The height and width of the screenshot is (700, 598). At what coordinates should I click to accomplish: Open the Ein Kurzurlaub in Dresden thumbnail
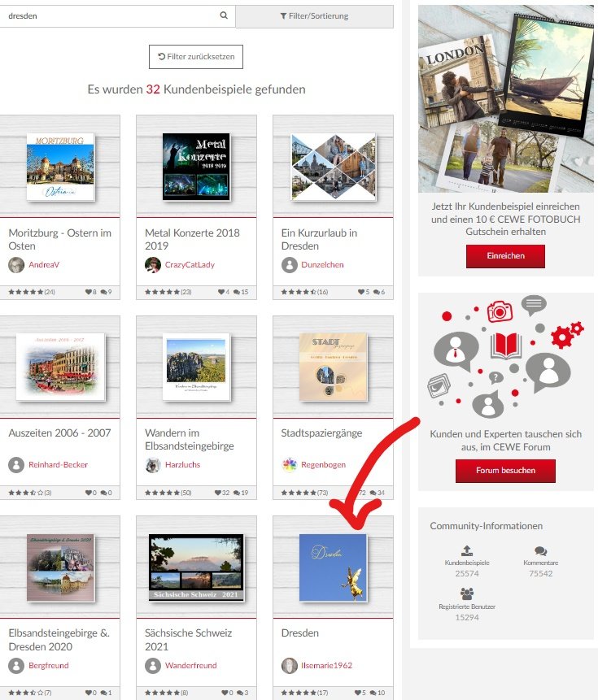[x=333, y=167]
